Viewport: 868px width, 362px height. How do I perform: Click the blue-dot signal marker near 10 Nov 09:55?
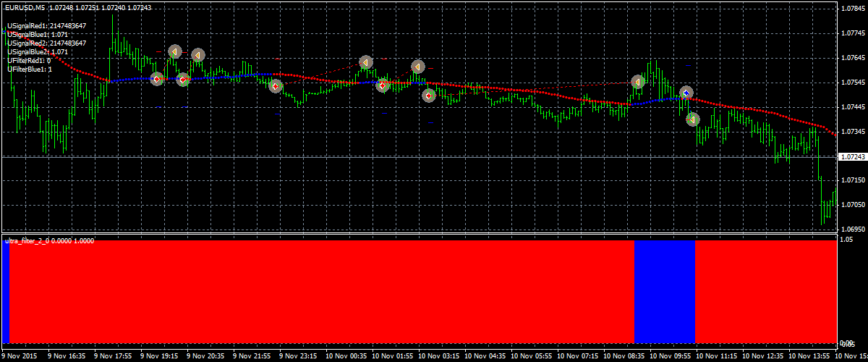click(x=686, y=93)
